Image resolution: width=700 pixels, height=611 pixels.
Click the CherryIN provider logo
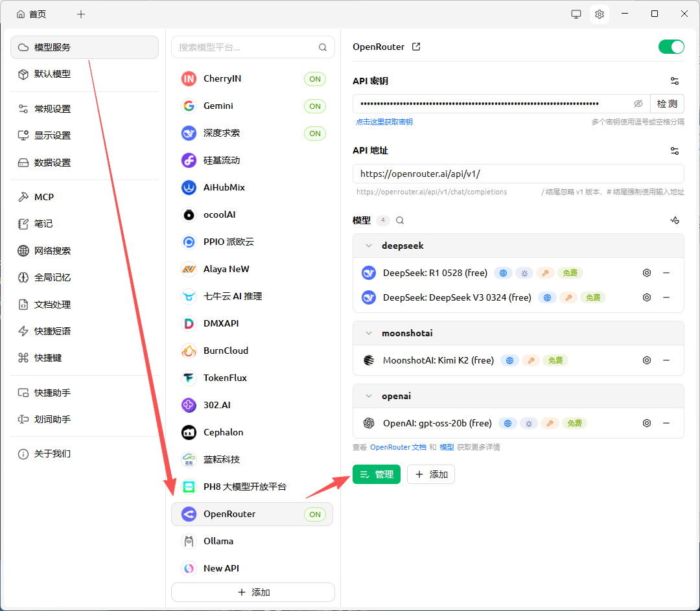click(189, 79)
